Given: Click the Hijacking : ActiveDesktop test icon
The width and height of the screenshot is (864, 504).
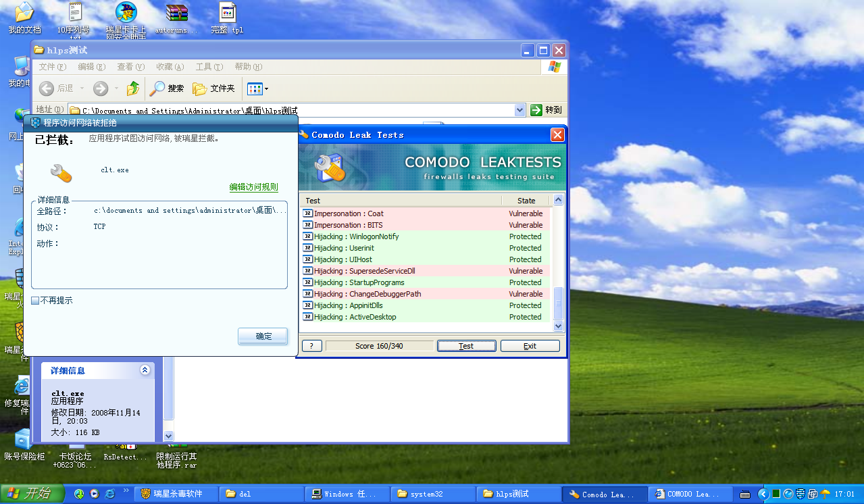Looking at the screenshot, I should [308, 317].
